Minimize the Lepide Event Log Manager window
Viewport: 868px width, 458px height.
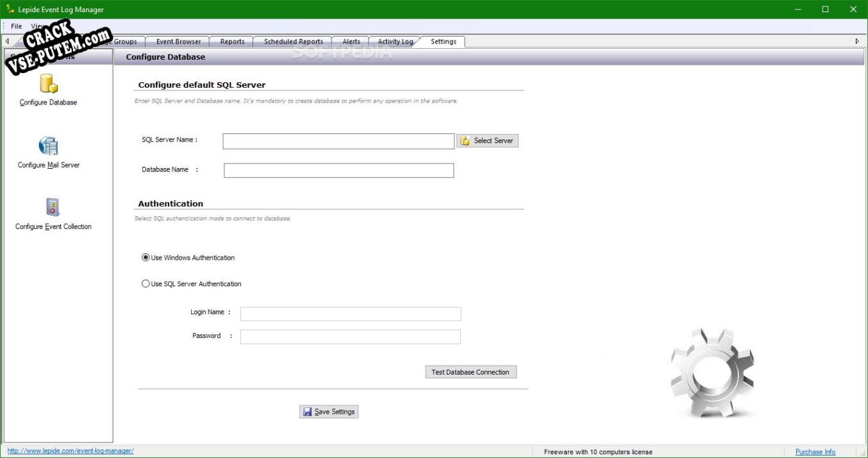798,10
